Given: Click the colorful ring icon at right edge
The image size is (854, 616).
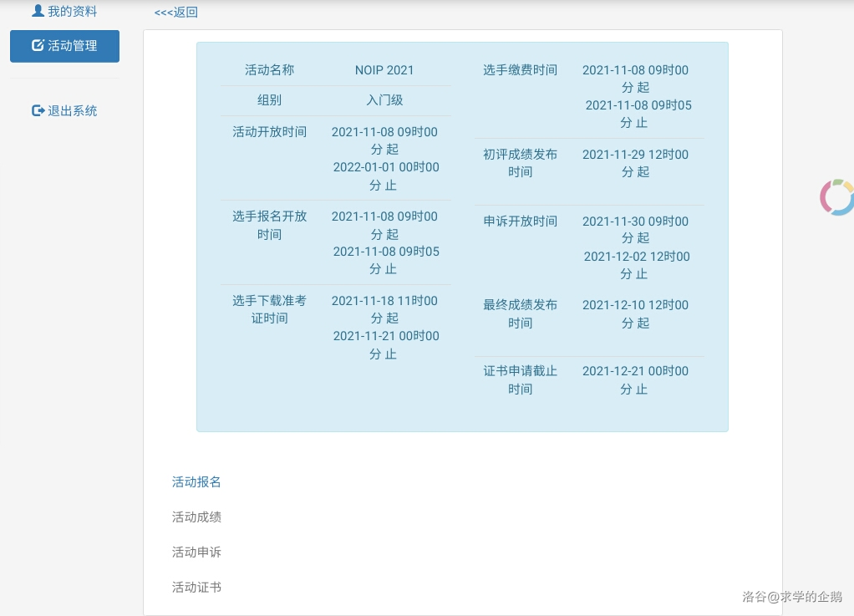Looking at the screenshot, I should point(836,197).
